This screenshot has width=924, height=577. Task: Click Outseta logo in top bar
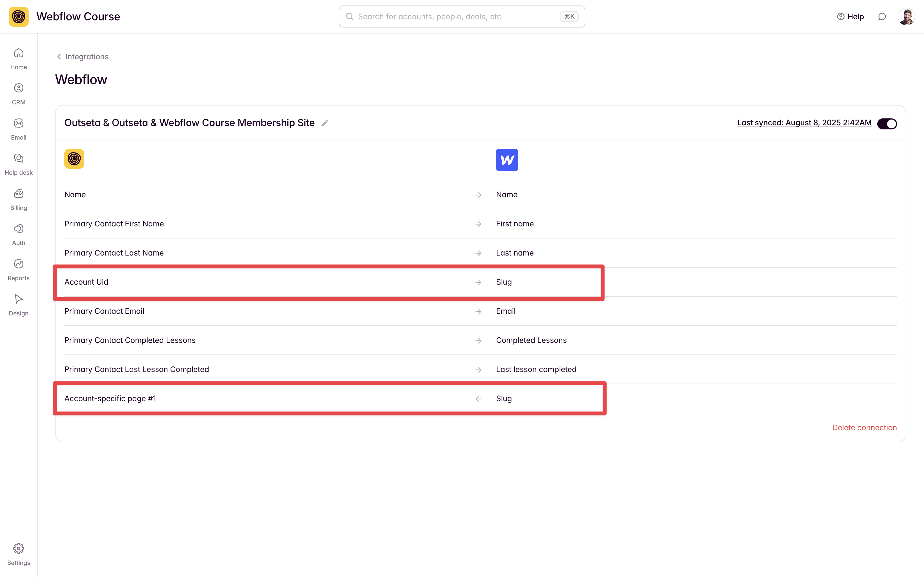tap(18, 16)
